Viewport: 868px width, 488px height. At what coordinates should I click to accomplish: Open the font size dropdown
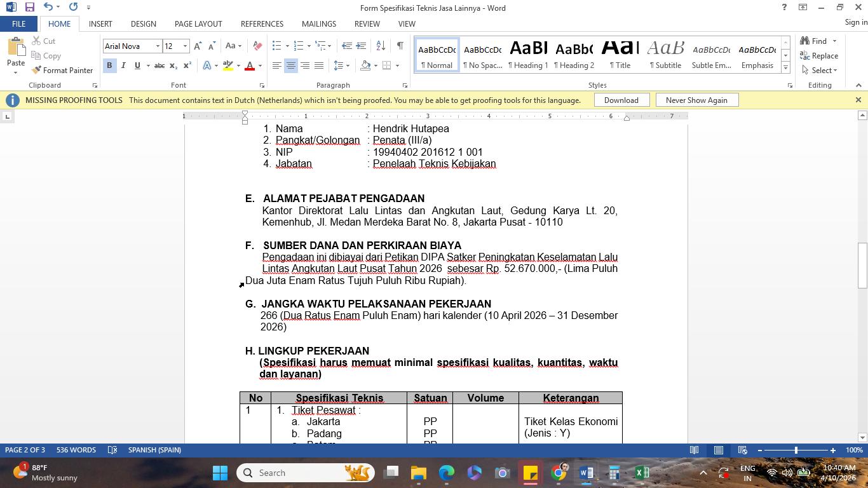coord(185,46)
